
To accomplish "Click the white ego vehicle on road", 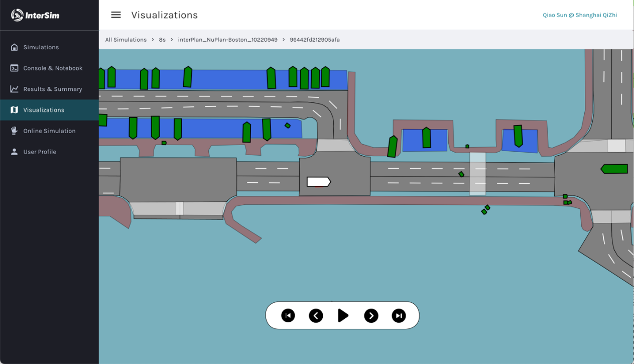I will point(318,181).
